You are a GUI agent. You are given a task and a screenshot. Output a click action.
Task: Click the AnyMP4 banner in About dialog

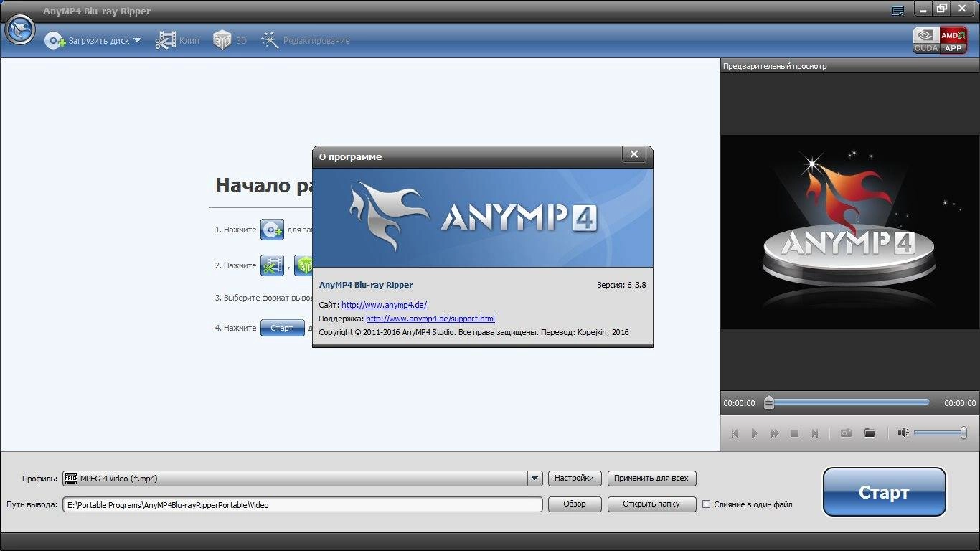pos(483,218)
